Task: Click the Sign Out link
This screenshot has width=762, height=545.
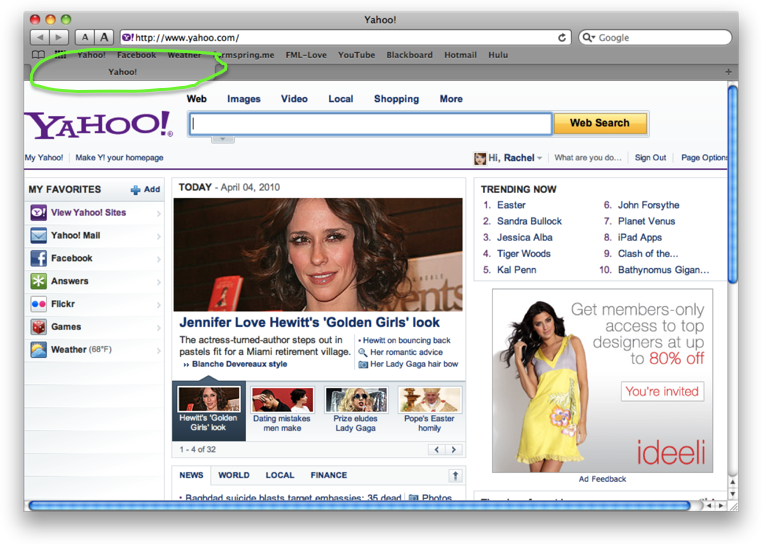Action: [650, 158]
